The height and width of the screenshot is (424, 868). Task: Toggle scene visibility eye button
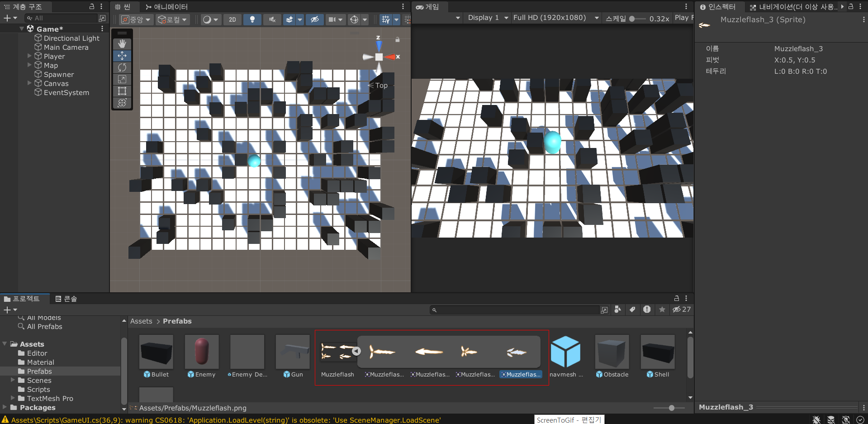pos(315,19)
